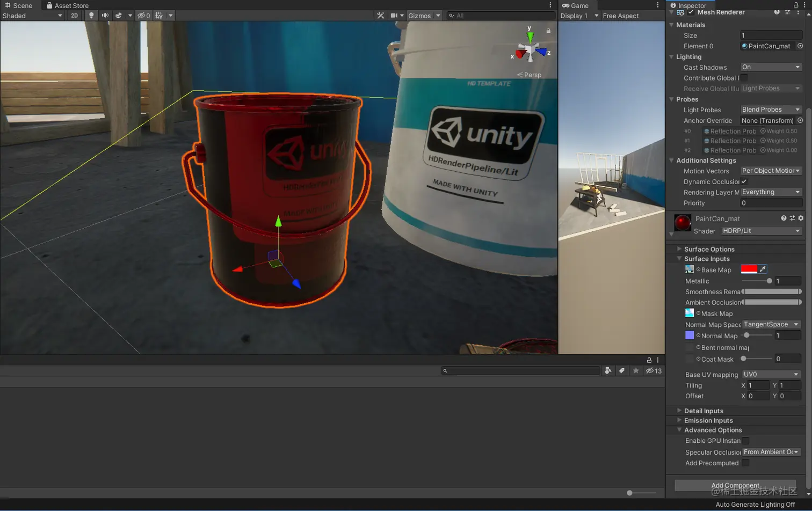Lock the Project panel with padlock icon
Screen dimensions: 812x511
click(x=649, y=360)
